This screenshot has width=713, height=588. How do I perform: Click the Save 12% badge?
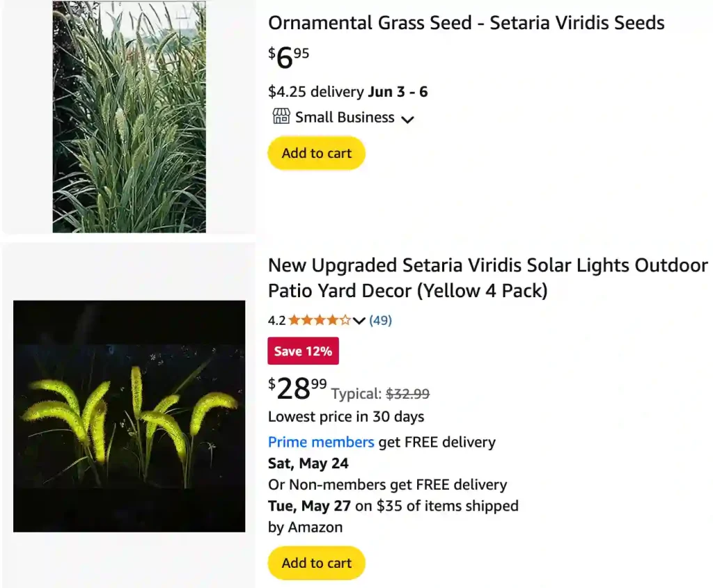click(x=303, y=351)
